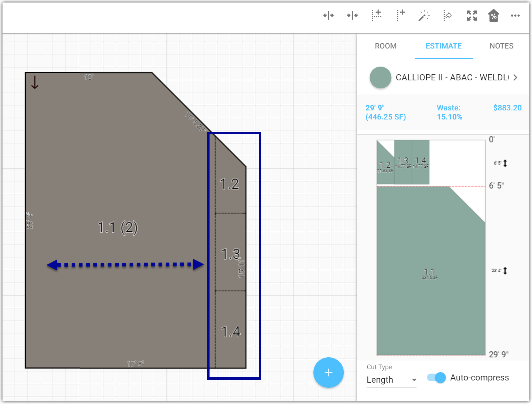Click the fit-to-screen expand arrows icon
Viewport: 532px width, 404px height.
pyautogui.click(x=472, y=16)
